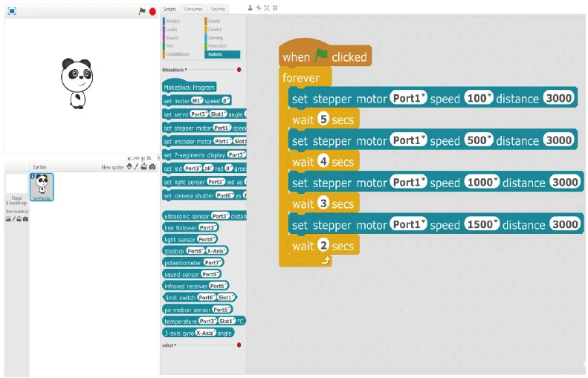Paint a new sprite with the brush icon
588x378 pixels.
point(136,166)
